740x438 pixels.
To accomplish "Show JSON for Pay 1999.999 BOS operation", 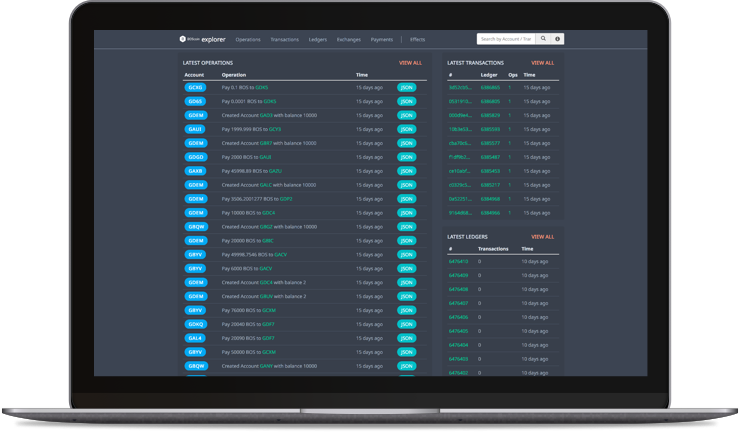I will (x=406, y=129).
